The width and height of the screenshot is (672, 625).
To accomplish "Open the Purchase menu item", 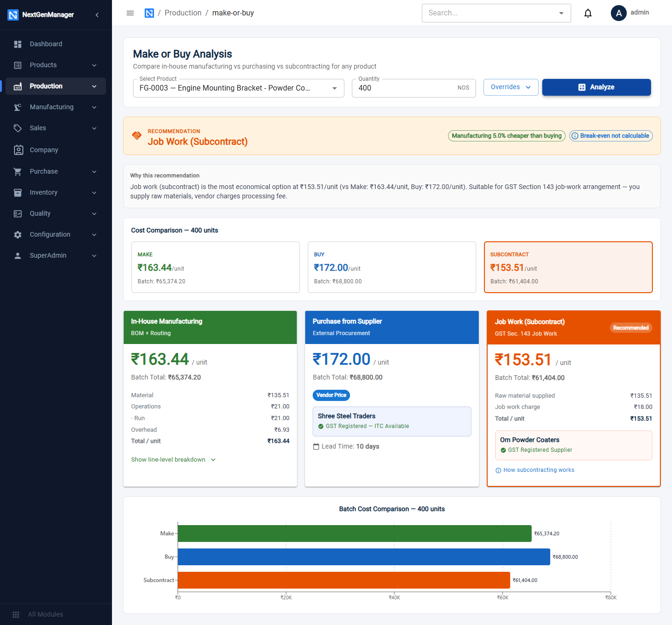I will point(56,171).
